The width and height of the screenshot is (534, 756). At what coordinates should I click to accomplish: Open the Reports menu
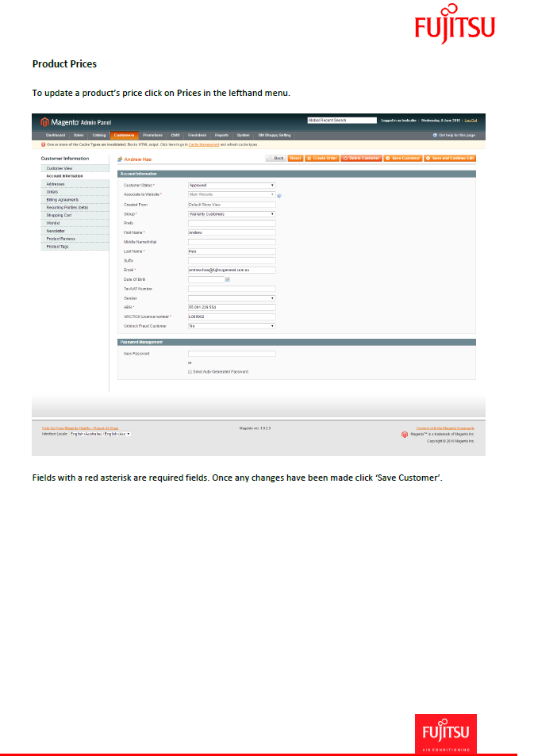tap(222, 136)
